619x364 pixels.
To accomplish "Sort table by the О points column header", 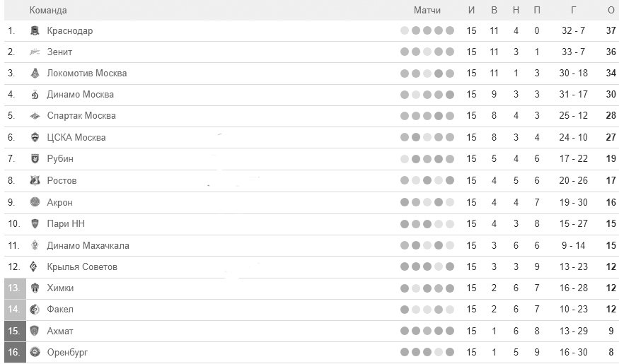I will point(611,11).
